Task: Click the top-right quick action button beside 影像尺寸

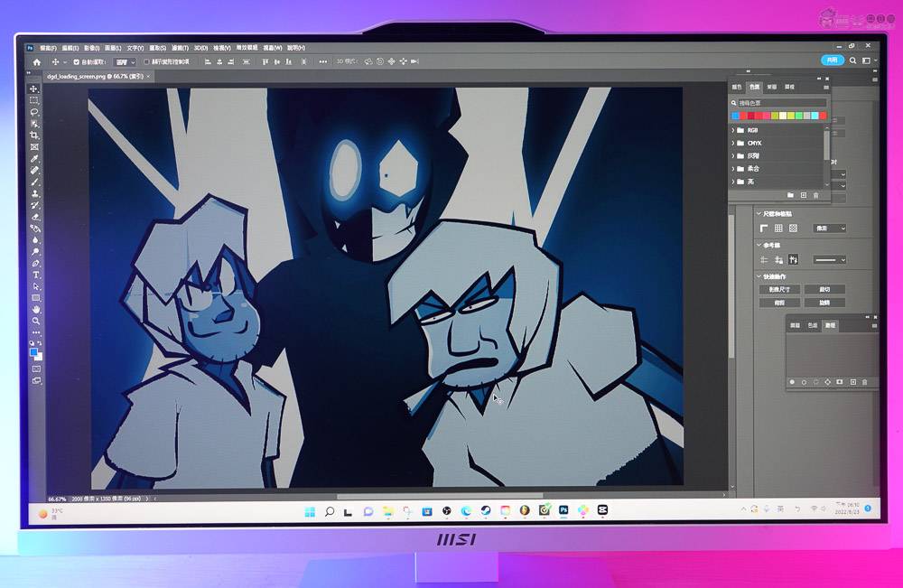Action: click(x=824, y=289)
